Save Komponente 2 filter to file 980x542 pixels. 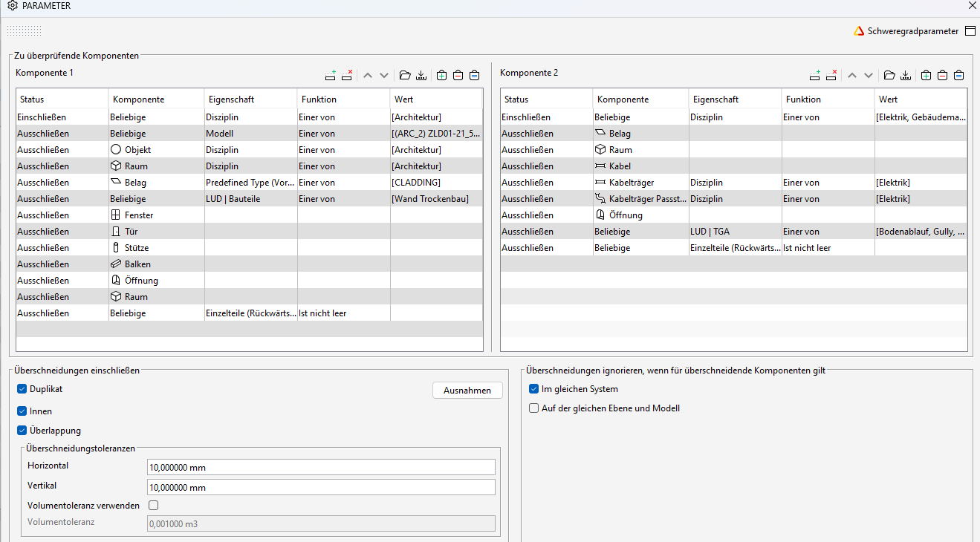pos(906,75)
